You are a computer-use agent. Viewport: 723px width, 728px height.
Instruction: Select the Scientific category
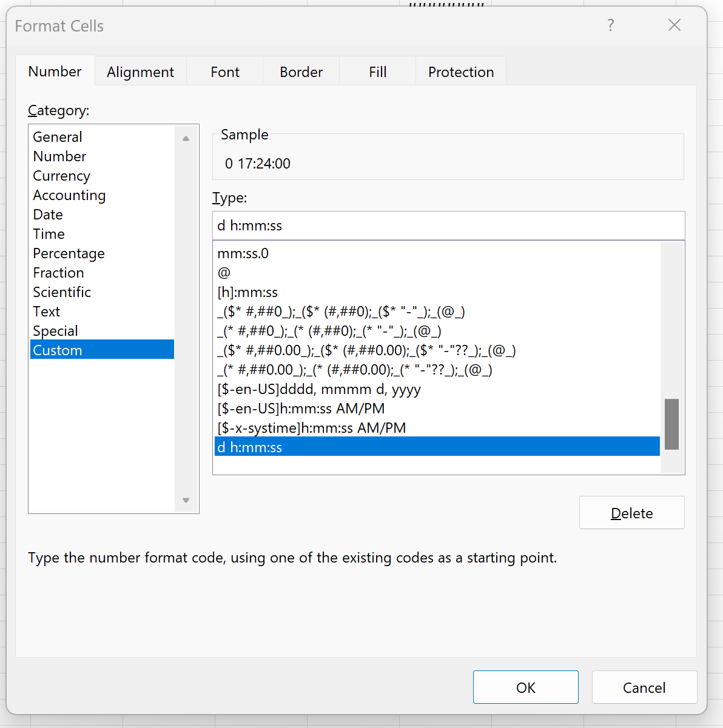click(x=62, y=292)
